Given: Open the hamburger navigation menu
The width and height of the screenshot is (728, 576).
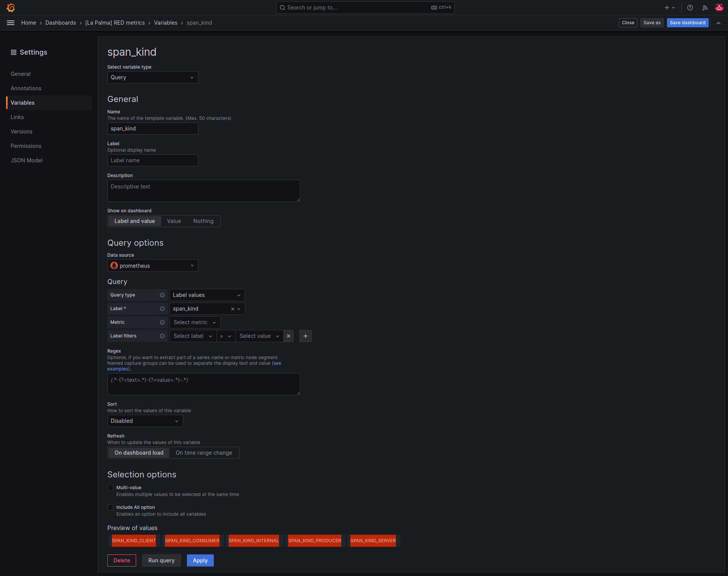Looking at the screenshot, I should (x=11, y=23).
